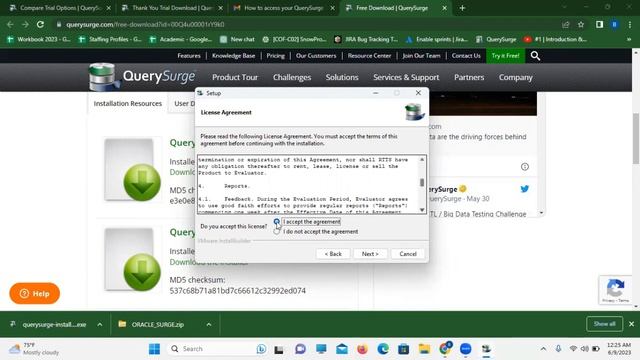Screen dimensions: 640x360
Task: Click Try it Free! button
Action: (505, 56)
